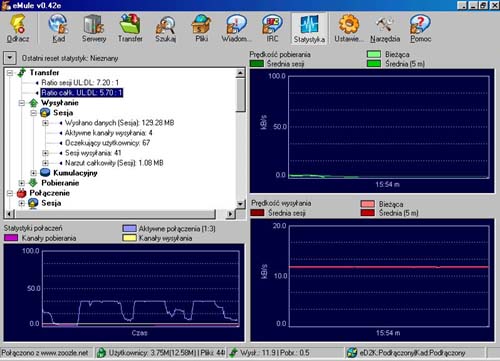Collapse the Połączenie tree node
This screenshot has width=500, height=361.
[x=10, y=193]
